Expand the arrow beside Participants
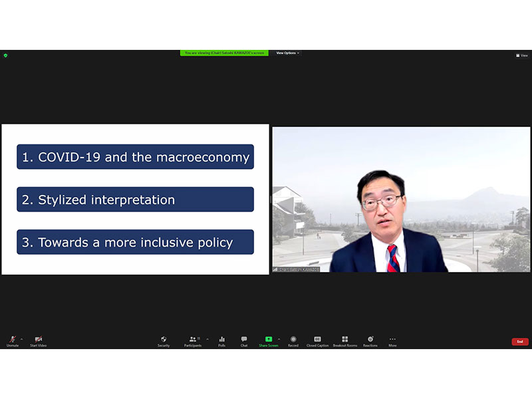Viewport: 532px width, 399px height. click(x=207, y=338)
